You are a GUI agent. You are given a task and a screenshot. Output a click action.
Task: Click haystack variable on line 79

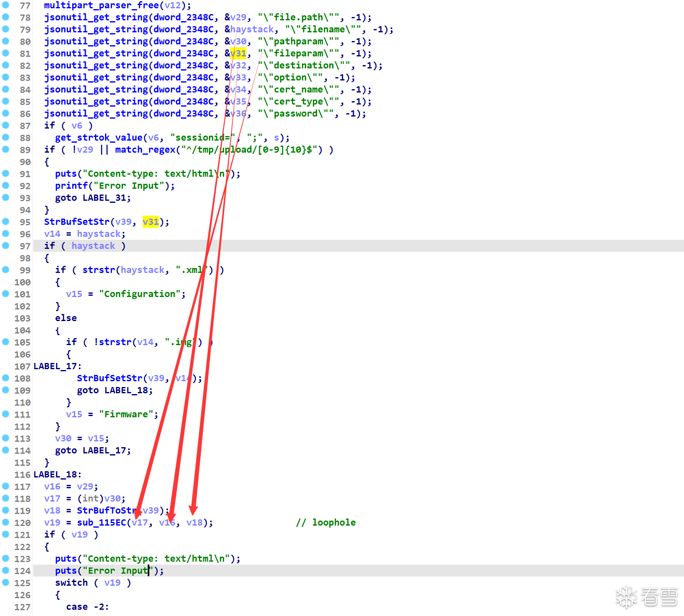252,29
